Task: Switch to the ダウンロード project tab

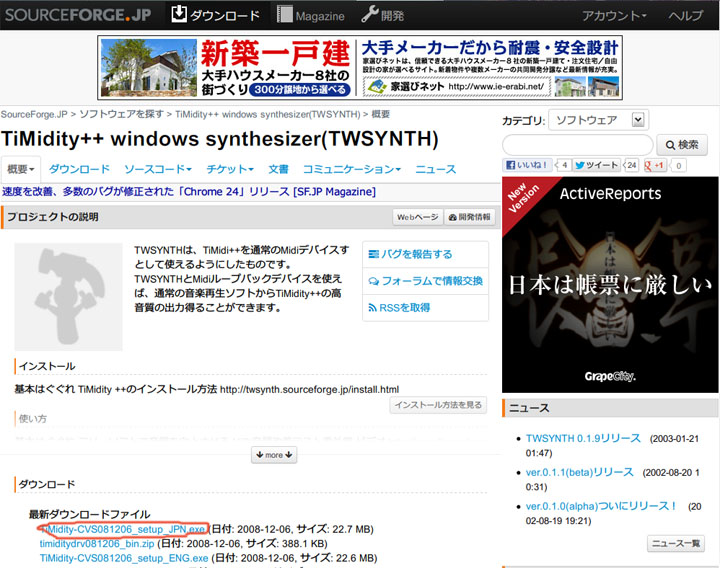Action: (x=79, y=169)
